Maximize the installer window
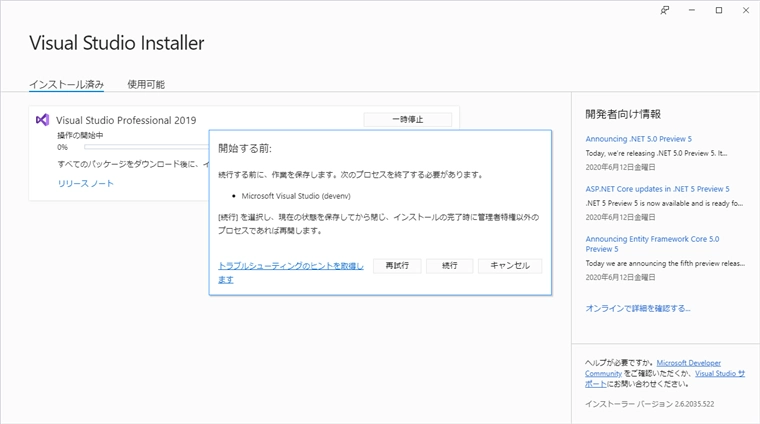This screenshot has width=760, height=424. pyautogui.click(x=719, y=10)
